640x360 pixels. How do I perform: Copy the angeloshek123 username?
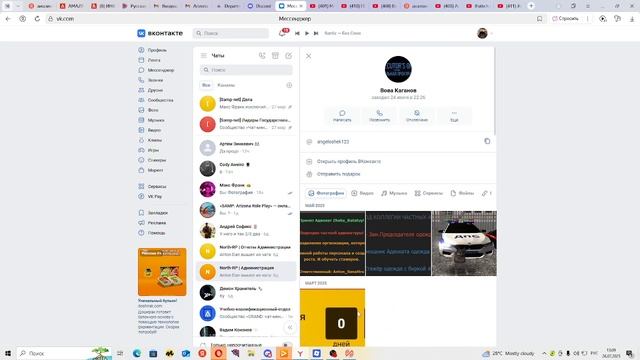point(487,141)
